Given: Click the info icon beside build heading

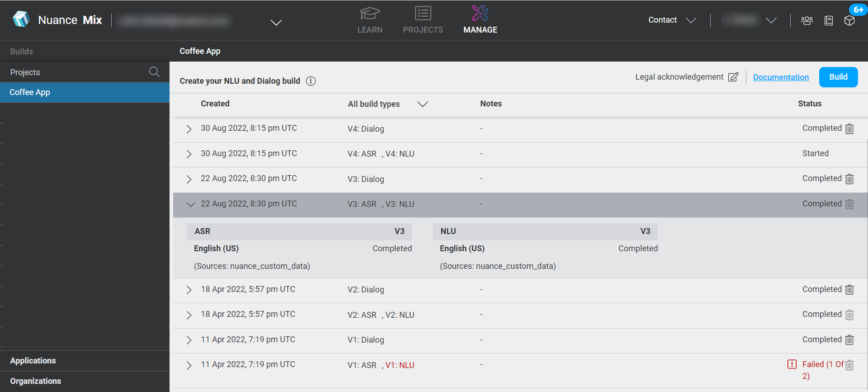Looking at the screenshot, I should click(311, 81).
